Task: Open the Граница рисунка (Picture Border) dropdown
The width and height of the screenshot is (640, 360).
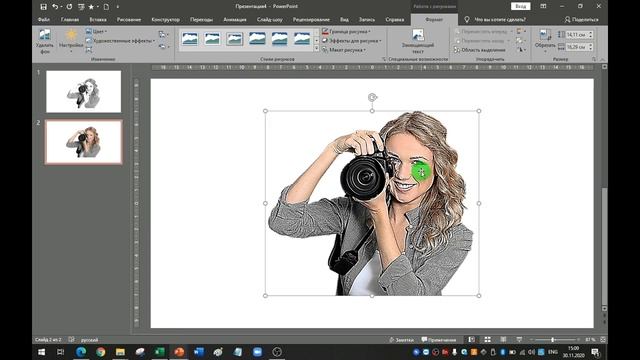Action: coord(346,31)
